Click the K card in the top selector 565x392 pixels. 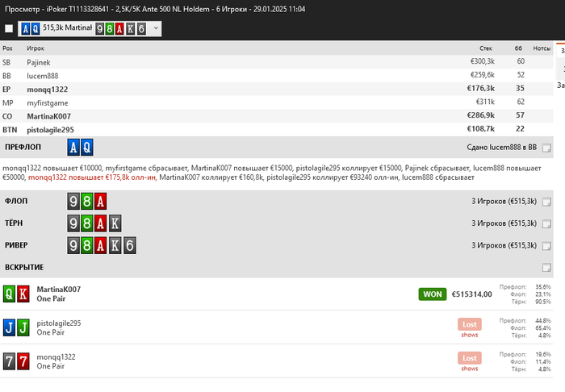(131, 28)
